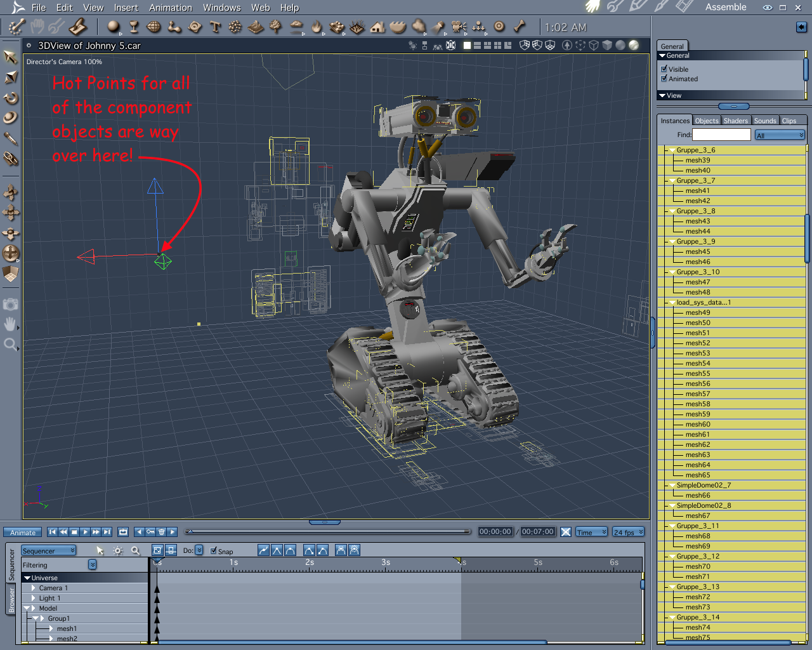
Task: Select mesh49 in the instances list
Action: [698, 312]
